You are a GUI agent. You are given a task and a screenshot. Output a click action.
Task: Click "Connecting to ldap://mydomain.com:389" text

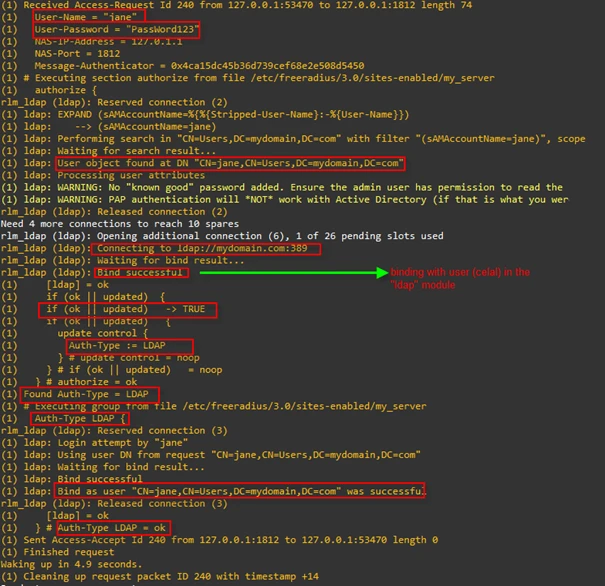pyautogui.click(x=208, y=248)
